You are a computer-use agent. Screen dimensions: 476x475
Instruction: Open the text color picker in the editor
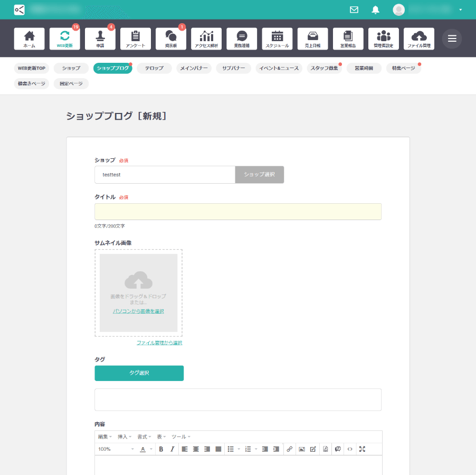(x=143, y=449)
